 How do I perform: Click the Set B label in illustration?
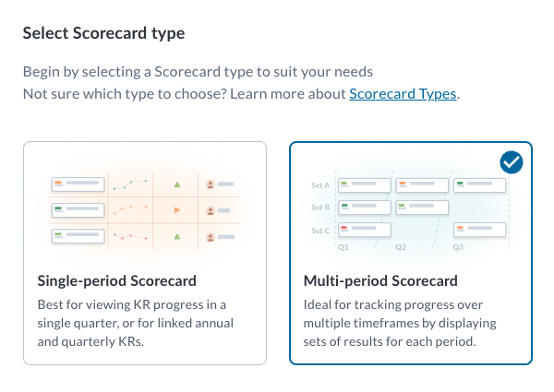click(x=320, y=208)
